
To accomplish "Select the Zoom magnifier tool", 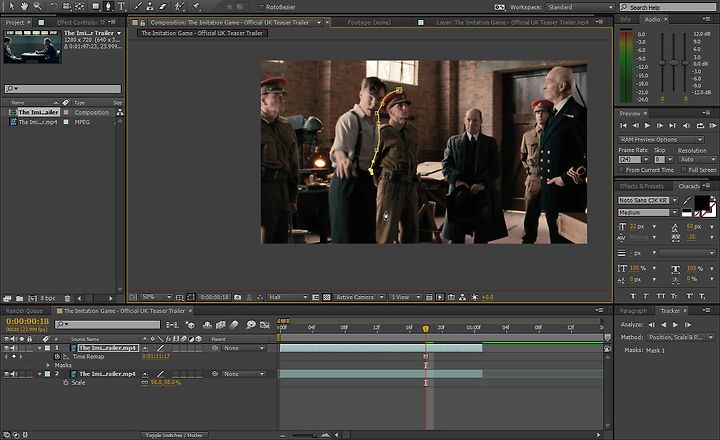I will pos(37,6).
